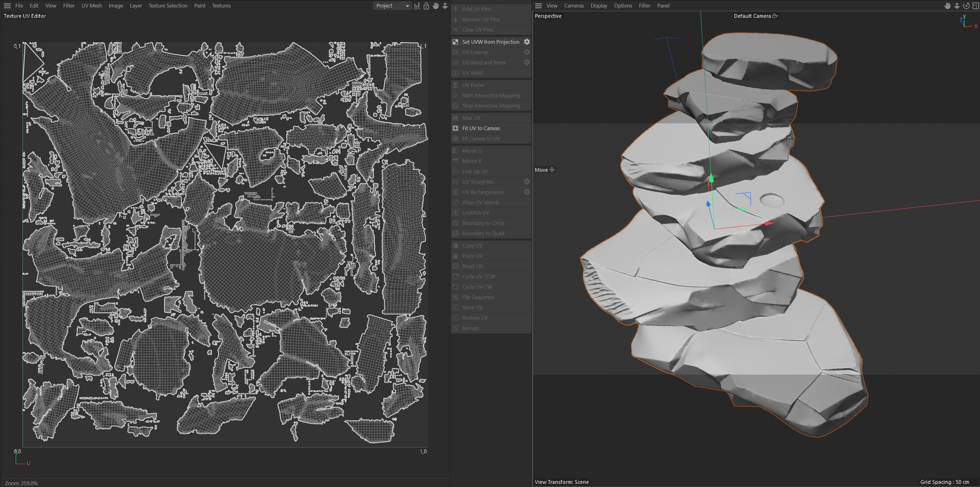This screenshot has width=980, height=487.
Task: Click the viewport zoom arrows icon
Action: coord(957,6)
